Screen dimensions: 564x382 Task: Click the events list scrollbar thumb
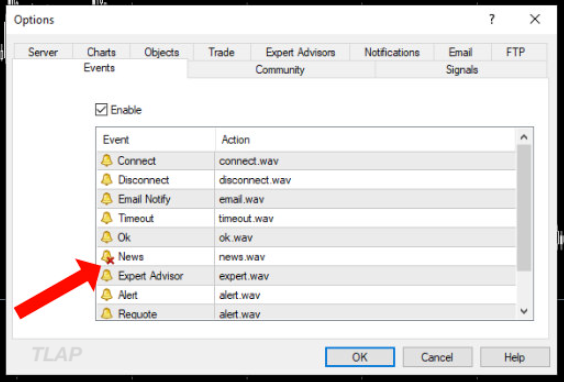coord(524,208)
